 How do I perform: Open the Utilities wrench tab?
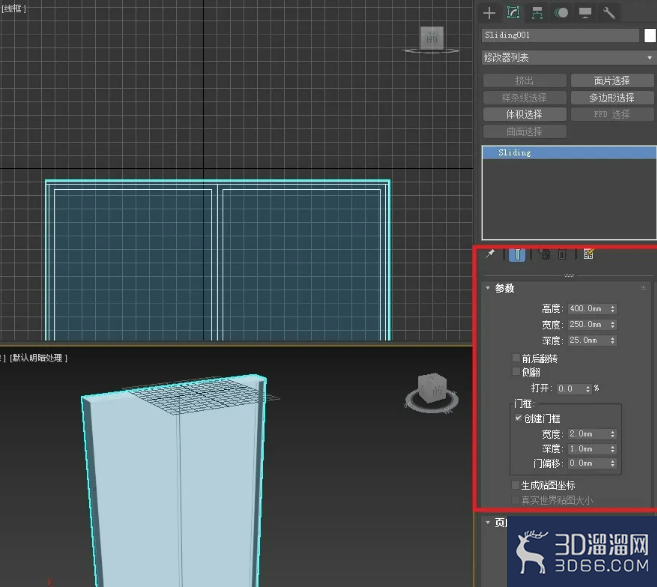point(609,13)
